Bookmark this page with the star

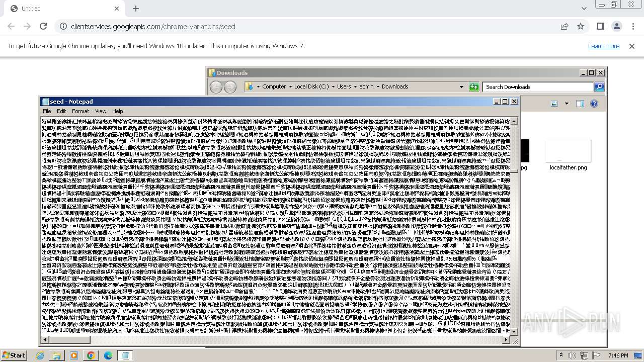pos(581,26)
